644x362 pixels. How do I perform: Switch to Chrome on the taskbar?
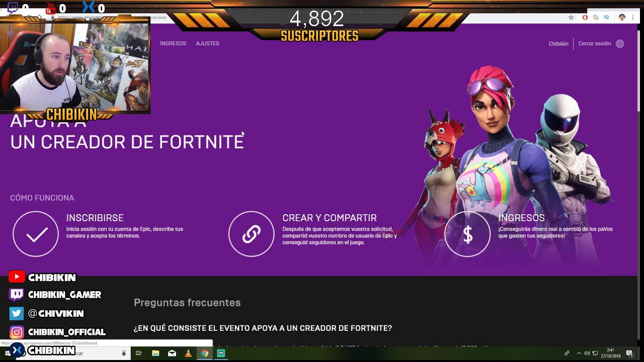205,353
